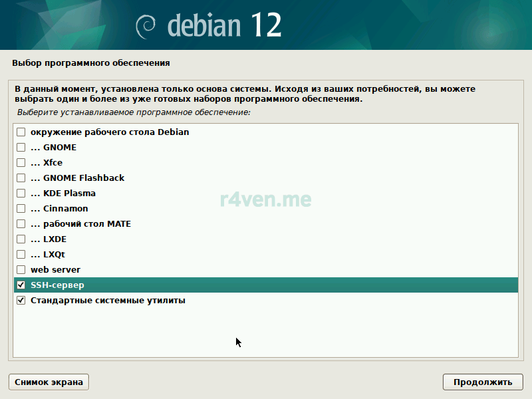Enable the MATE desktop checkbox

pos(21,224)
